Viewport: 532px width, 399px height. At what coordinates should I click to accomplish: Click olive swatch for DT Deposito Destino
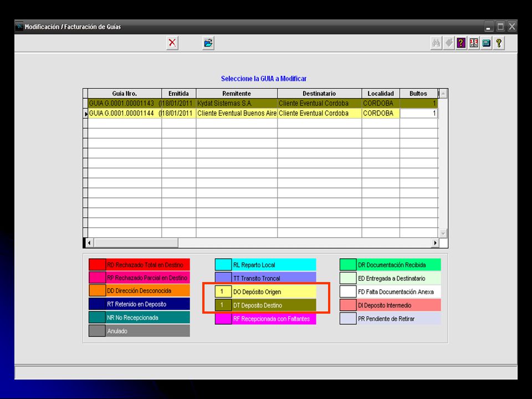pos(223,305)
